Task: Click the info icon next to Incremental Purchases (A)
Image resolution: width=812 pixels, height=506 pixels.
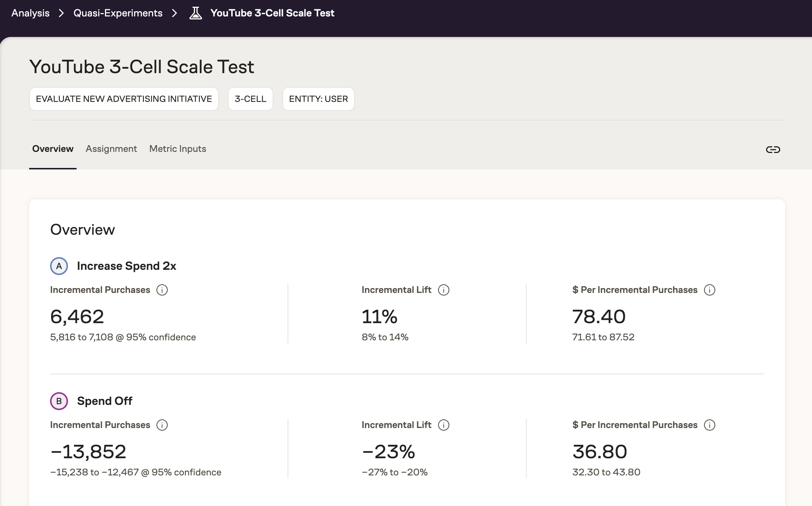Action: [162, 290]
